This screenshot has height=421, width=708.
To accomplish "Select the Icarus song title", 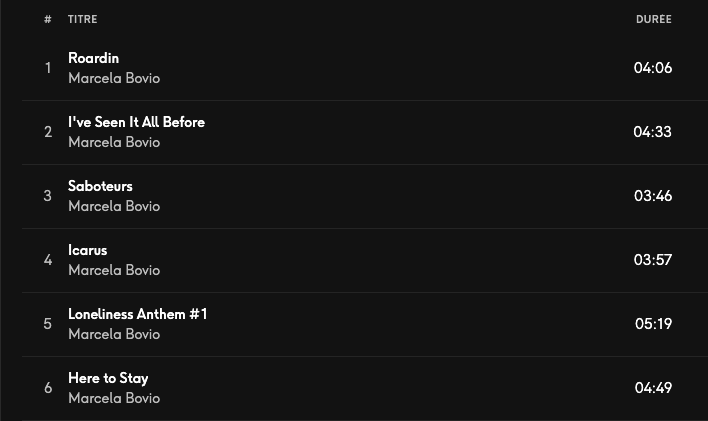I will click(87, 250).
